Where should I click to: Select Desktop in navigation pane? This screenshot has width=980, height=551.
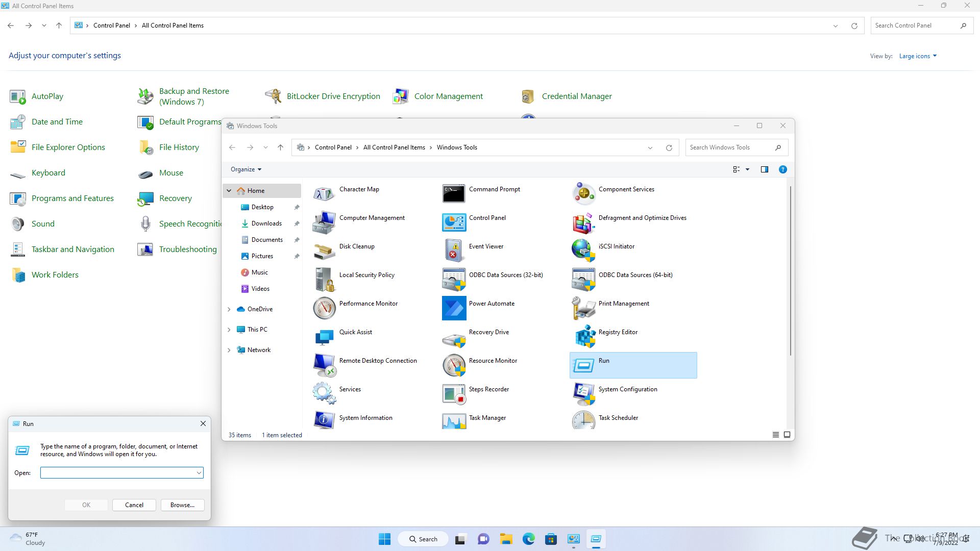(262, 207)
